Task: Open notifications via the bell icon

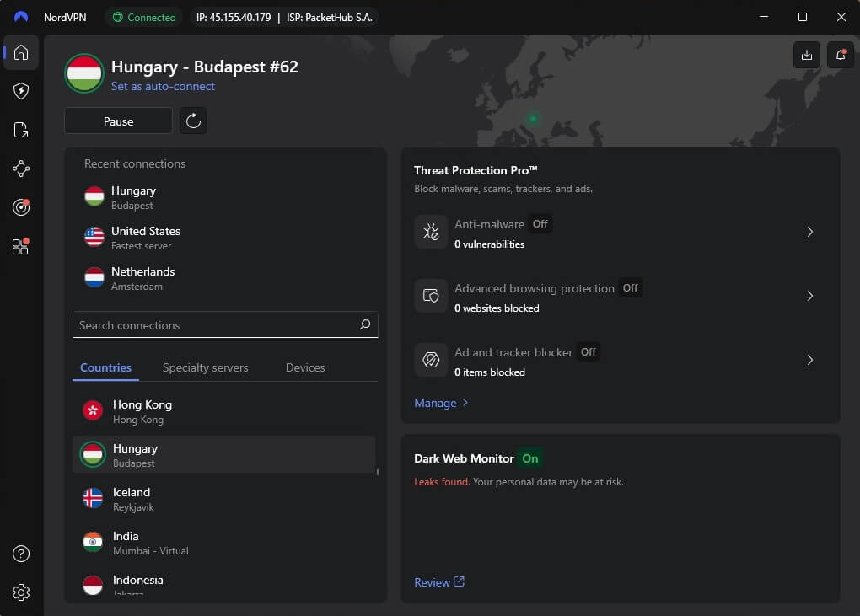Action: point(840,54)
